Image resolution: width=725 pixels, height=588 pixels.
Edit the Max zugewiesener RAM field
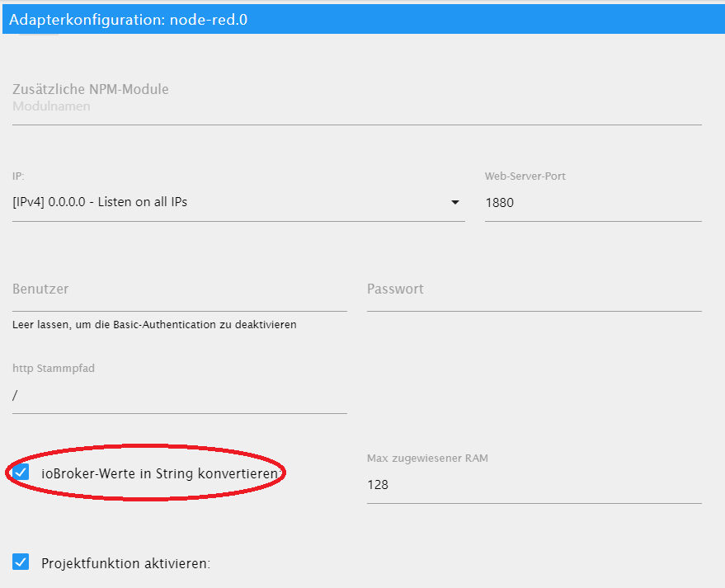tap(534, 485)
